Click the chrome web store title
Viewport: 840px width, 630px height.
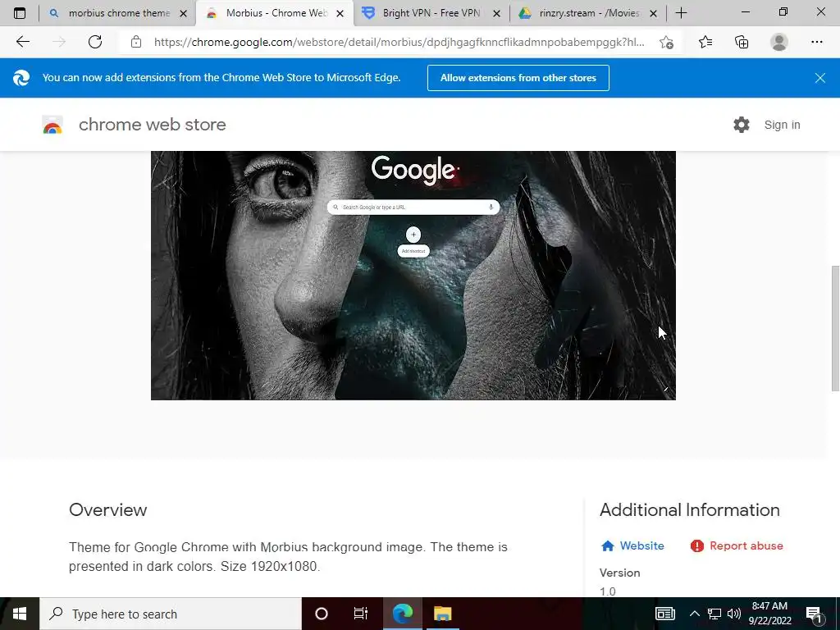coord(152,125)
